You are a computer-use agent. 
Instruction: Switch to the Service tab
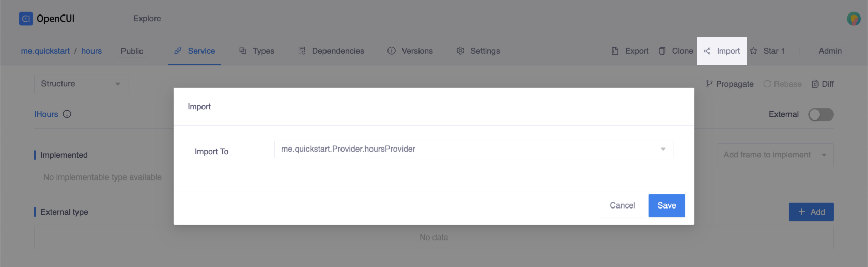[194, 51]
